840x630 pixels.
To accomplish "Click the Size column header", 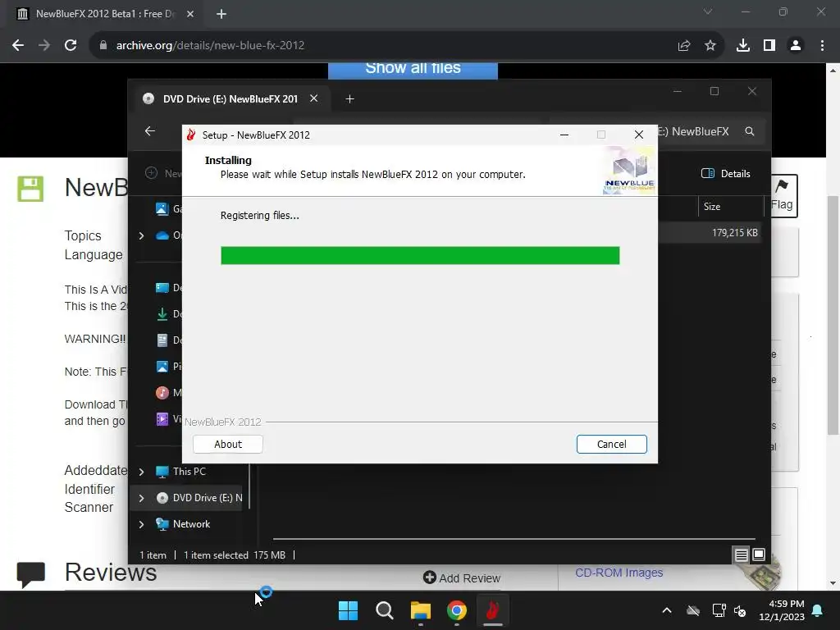I will click(x=712, y=207).
